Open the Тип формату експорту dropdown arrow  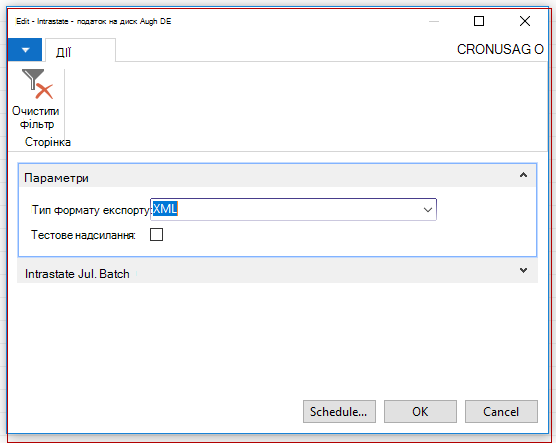(x=428, y=210)
